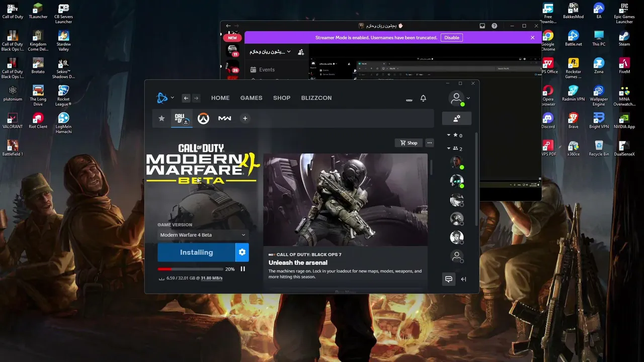Click the red install progress bar

(190, 269)
